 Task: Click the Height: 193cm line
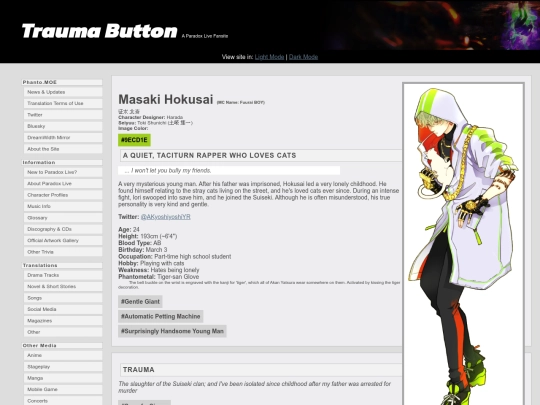point(148,236)
